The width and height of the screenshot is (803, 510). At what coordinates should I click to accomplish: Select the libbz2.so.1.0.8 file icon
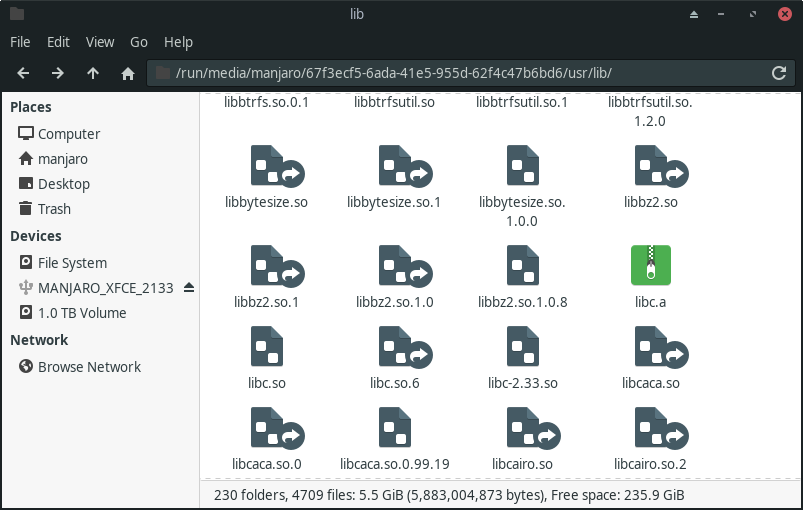pyautogui.click(x=522, y=265)
